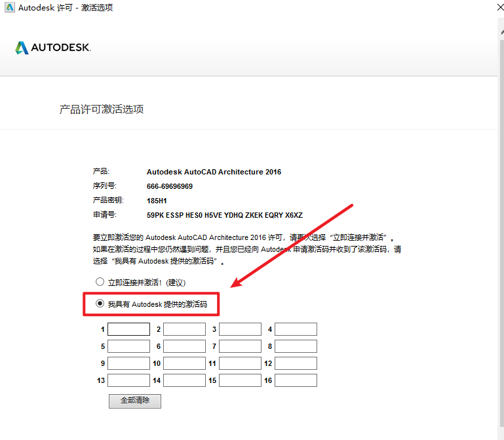Select the I have an Autodesk activation code option

click(x=100, y=304)
